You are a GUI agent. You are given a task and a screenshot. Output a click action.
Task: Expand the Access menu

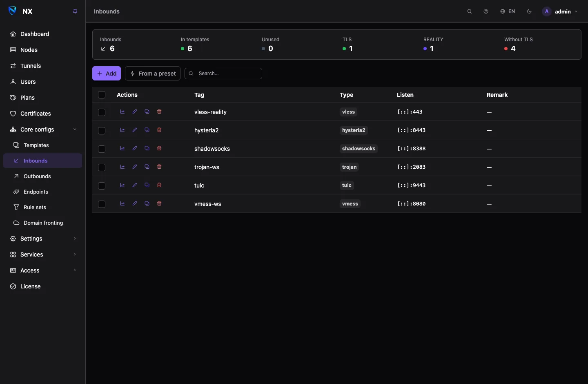click(x=43, y=270)
